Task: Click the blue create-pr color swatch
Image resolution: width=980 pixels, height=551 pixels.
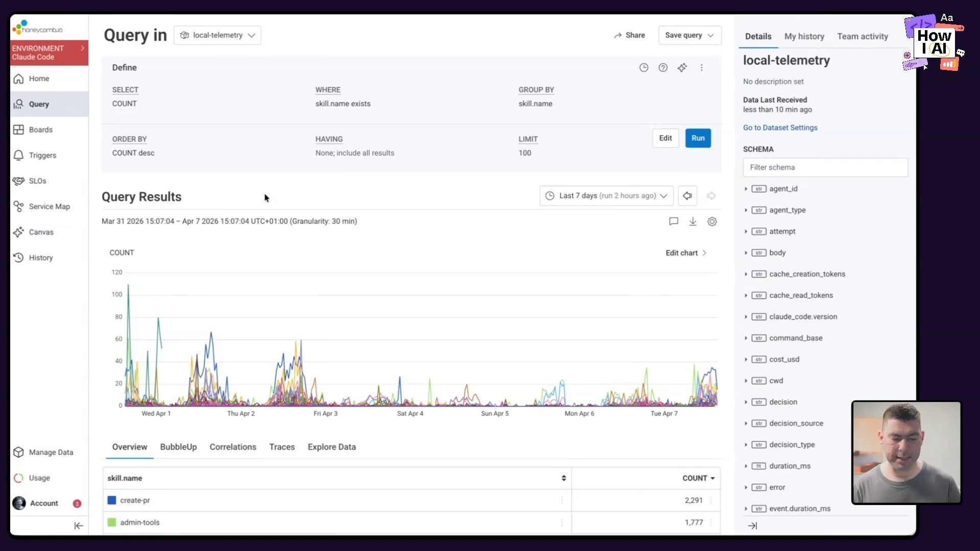Action: click(x=112, y=500)
